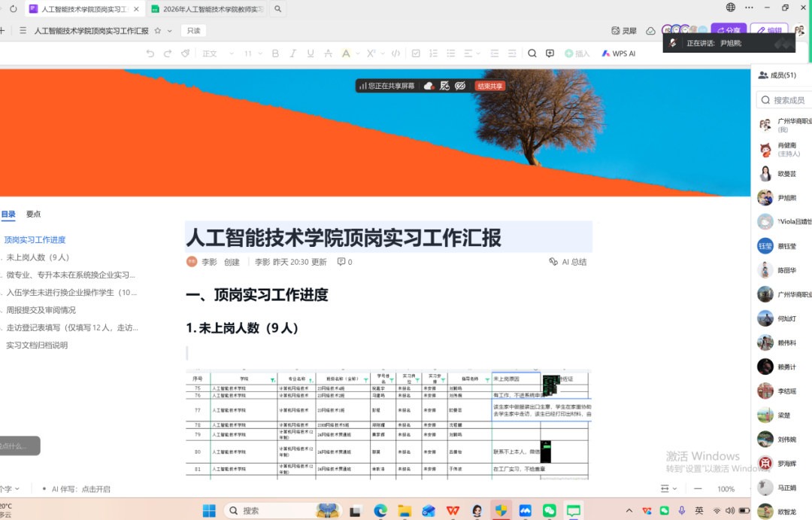Screen dimensions: 812x520
Task: Click the 插入 insert button
Action: point(577,53)
